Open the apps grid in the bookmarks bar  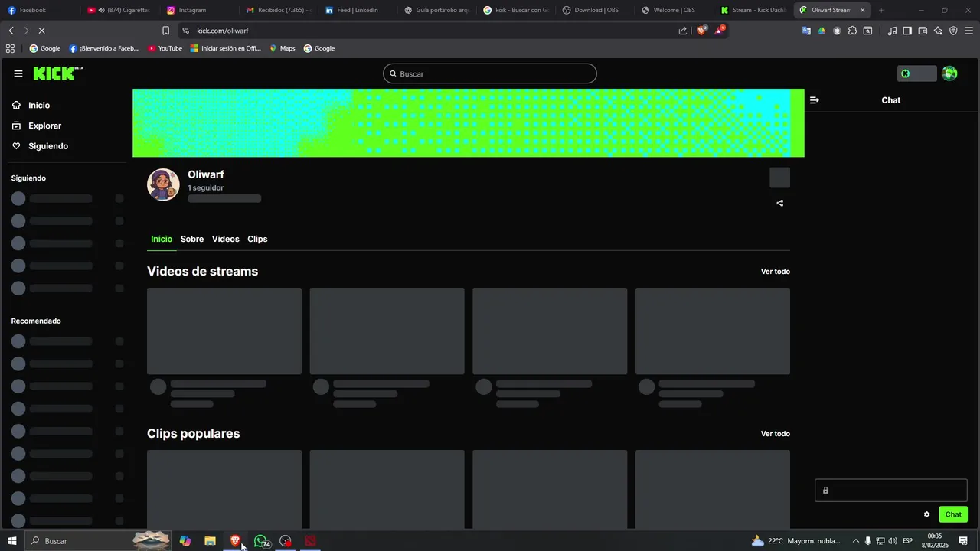[10, 48]
